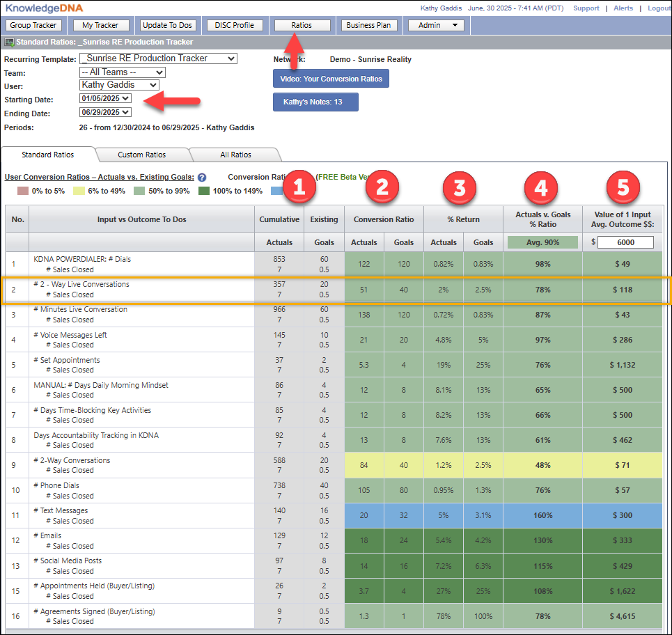The image size is (672, 635).
Task: Open the Ending Date dropdown
Action: point(106,112)
